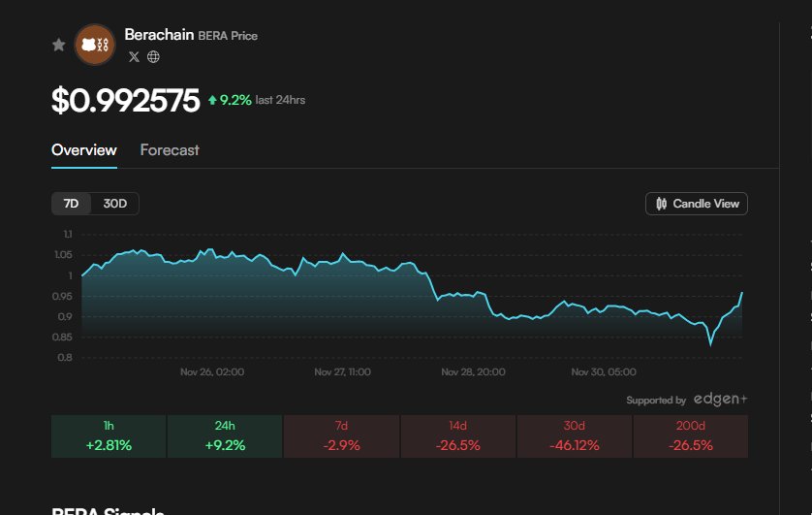Click the green 24hrs up-arrow indicator
Image resolution: width=812 pixels, height=515 pixels.
point(212,100)
